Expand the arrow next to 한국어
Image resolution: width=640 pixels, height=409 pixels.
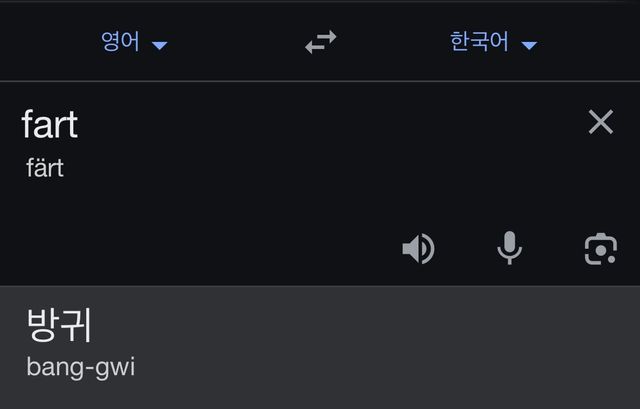pyautogui.click(x=529, y=45)
